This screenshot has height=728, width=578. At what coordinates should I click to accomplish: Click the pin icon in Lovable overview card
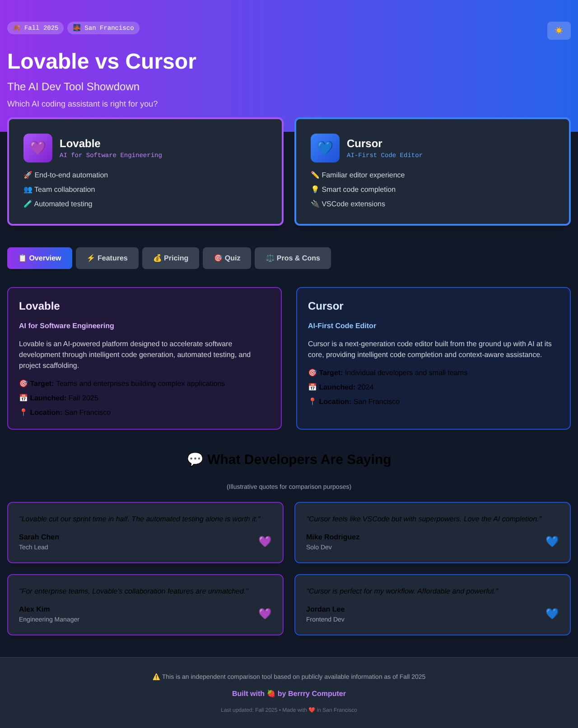23,413
